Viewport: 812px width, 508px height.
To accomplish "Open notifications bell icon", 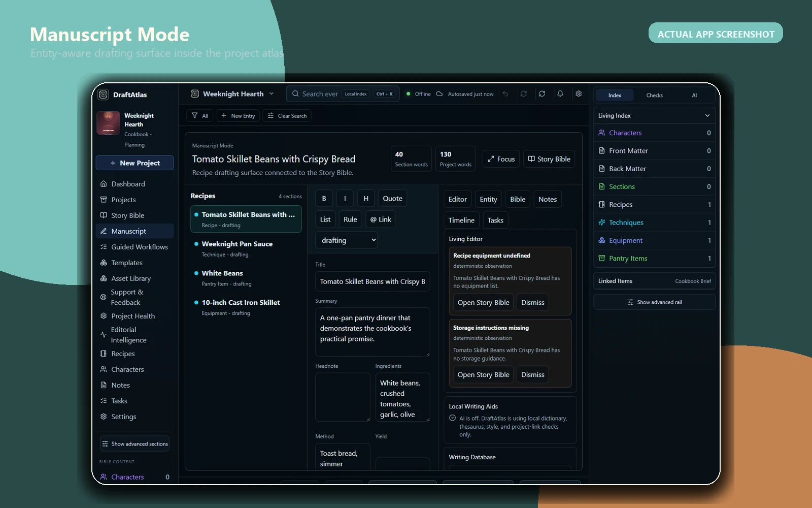I will (x=560, y=94).
